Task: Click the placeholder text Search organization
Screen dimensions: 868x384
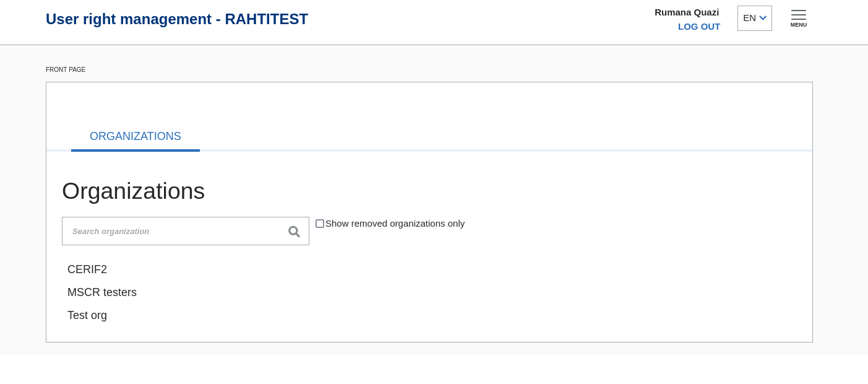Action: coord(111,232)
